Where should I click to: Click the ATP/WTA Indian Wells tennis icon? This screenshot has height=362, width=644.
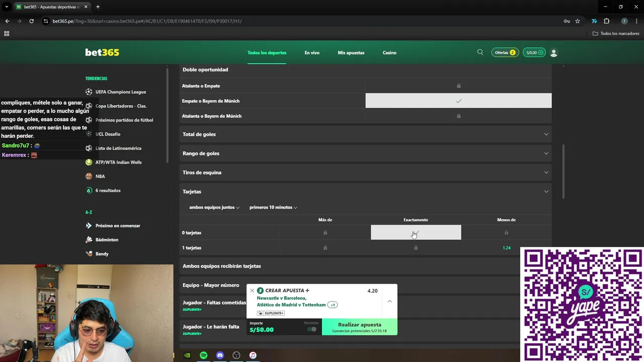pos(89,162)
